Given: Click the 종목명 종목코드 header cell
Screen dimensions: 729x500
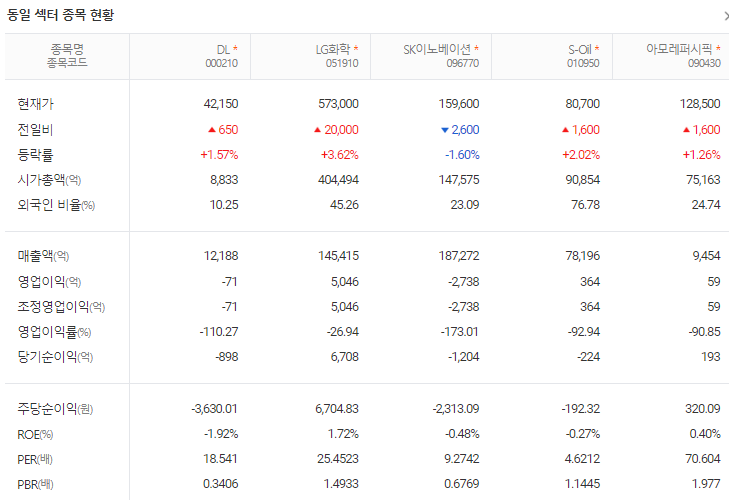Looking at the screenshot, I should click(x=67, y=56).
